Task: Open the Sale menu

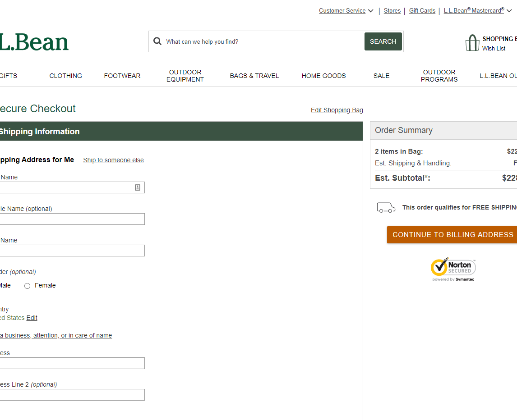Action: 382,76
